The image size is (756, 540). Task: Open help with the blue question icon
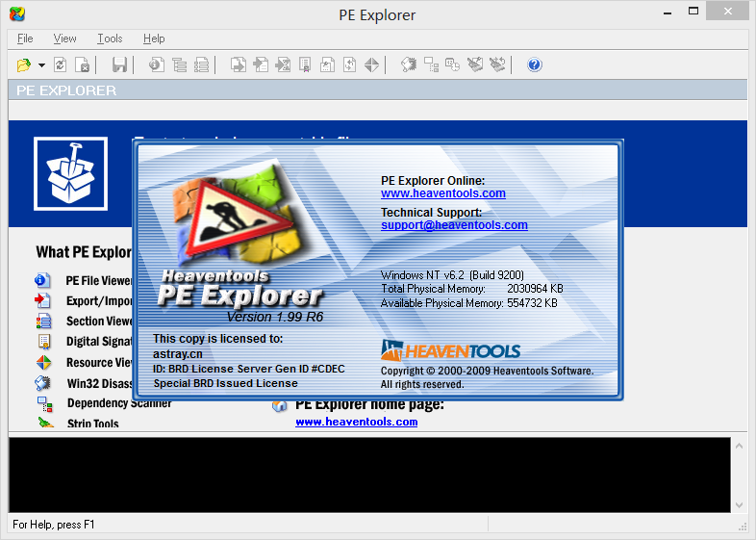(x=534, y=64)
